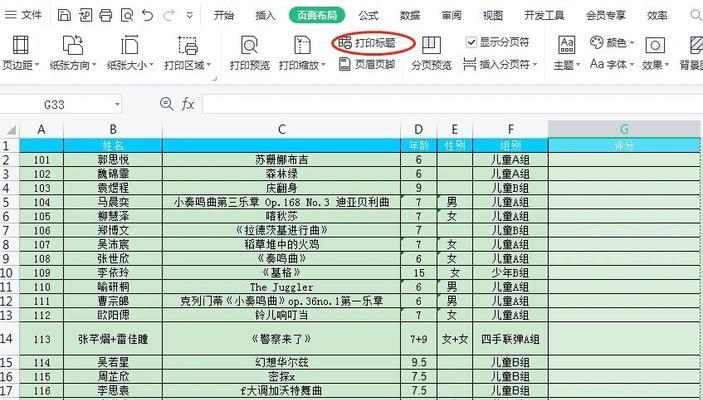
Task: Expand the 纸张大小 dropdown arrow
Action: coord(152,65)
